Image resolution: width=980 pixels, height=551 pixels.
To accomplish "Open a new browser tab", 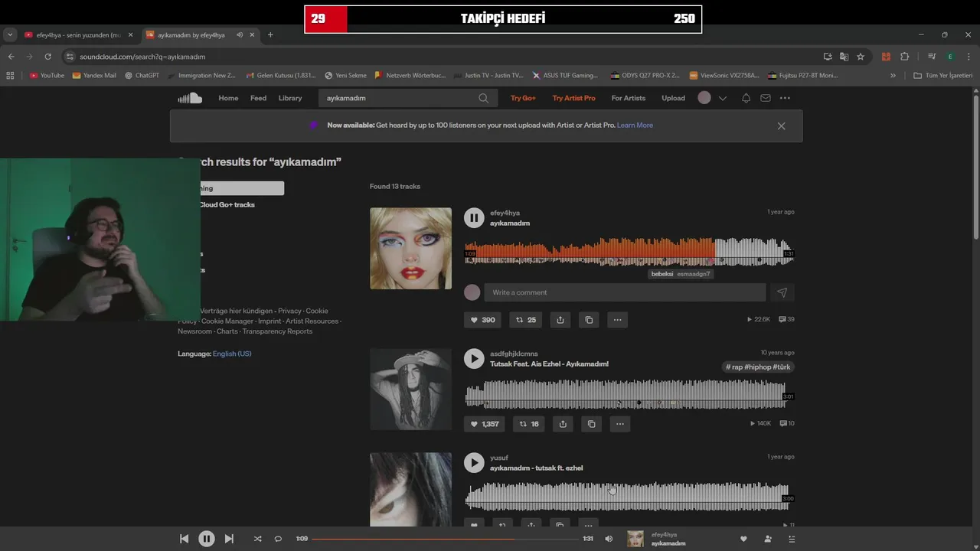I will 270,35.
